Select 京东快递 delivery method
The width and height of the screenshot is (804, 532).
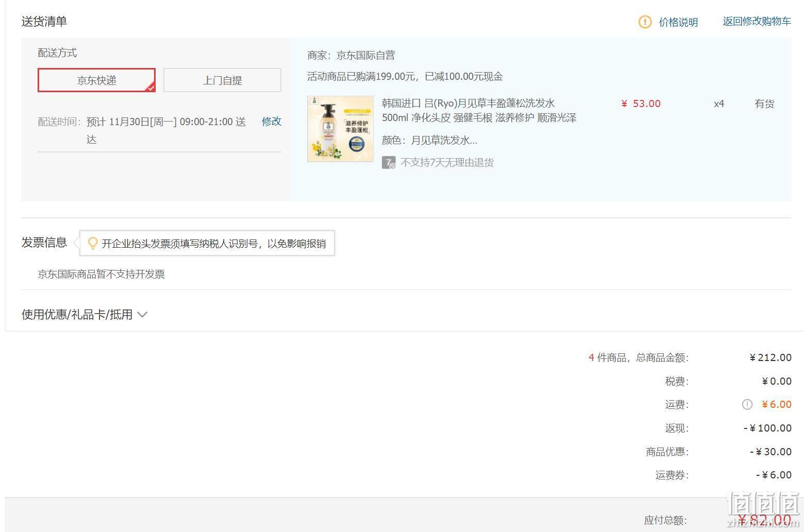(96, 80)
